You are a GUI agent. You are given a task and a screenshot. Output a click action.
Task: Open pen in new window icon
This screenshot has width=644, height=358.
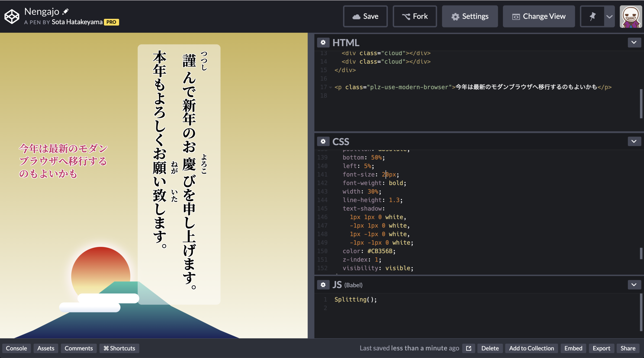point(469,348)
